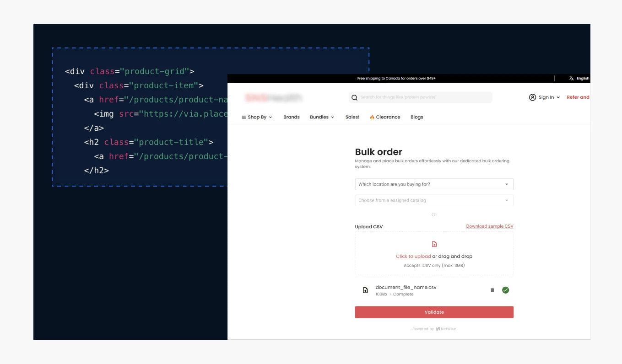Click the green upload complete checkmark
622x364 pixels.
505,290
